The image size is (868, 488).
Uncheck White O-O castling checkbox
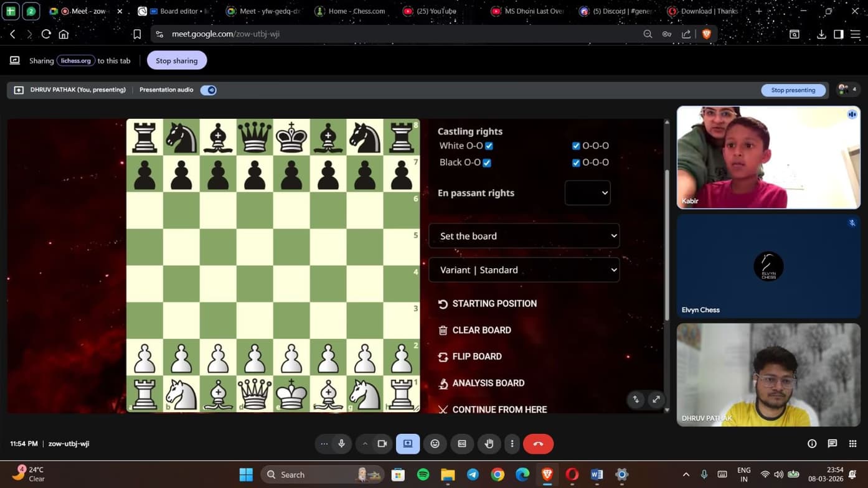pyautogui.click(x=489, y=146)
